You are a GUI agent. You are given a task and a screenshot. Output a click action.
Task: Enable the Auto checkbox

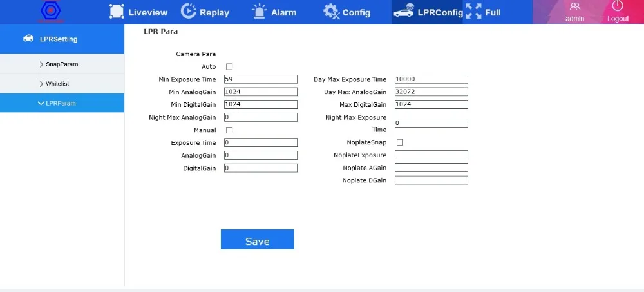(x=229, y=66)
